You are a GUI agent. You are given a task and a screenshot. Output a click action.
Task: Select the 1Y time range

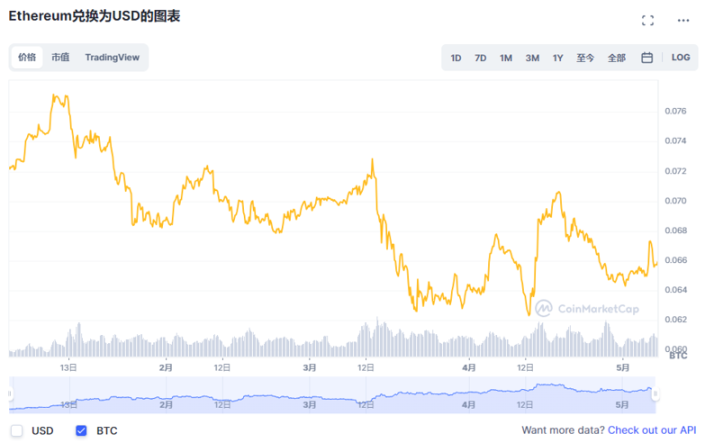[x=558, y=58]
